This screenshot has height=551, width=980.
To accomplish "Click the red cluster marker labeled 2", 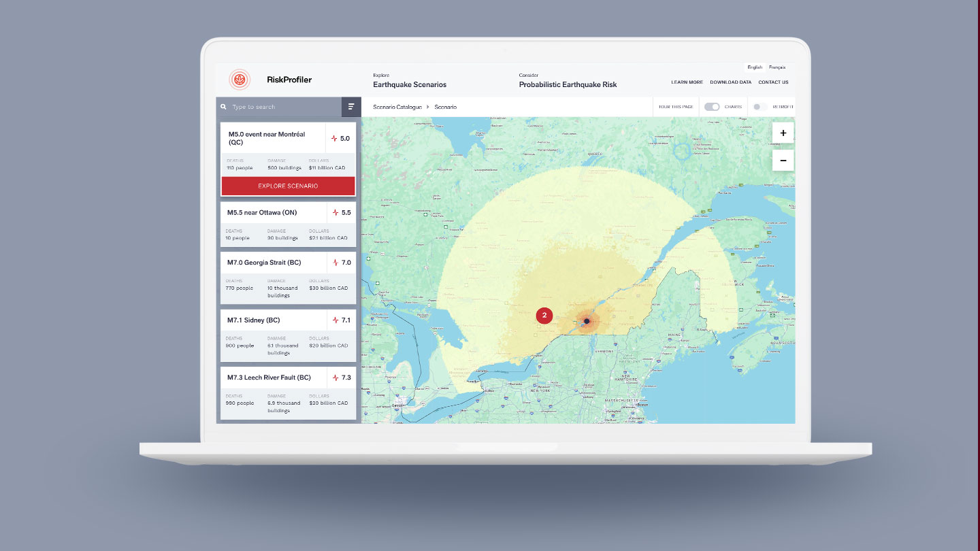I will [544, 315].
